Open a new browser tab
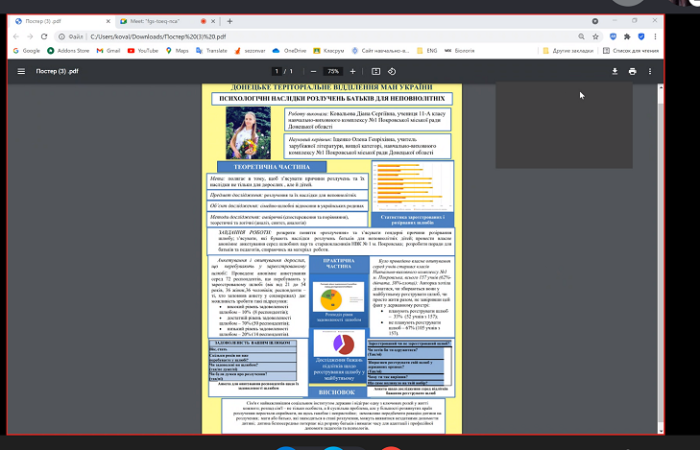Viewport: 700px width, 450px height. point(230,20)
